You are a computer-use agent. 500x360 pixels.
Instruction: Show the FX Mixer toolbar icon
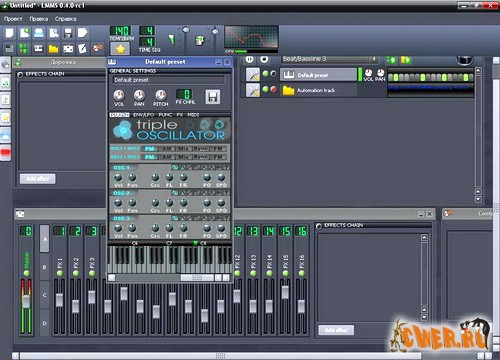[68, 49]
